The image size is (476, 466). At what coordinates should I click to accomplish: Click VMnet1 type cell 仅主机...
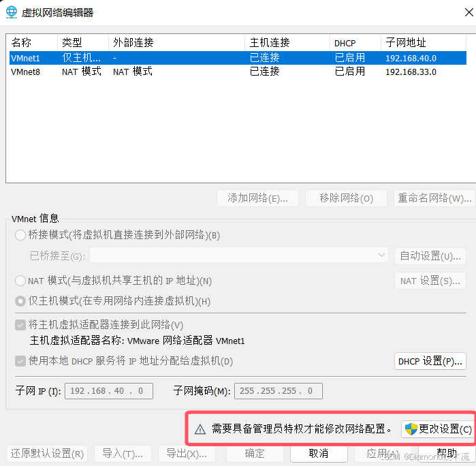[x=81, y=58]
